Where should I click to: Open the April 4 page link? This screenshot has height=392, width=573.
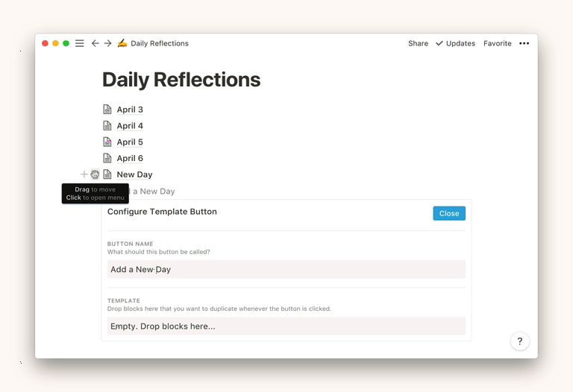[x=130, y=126]
